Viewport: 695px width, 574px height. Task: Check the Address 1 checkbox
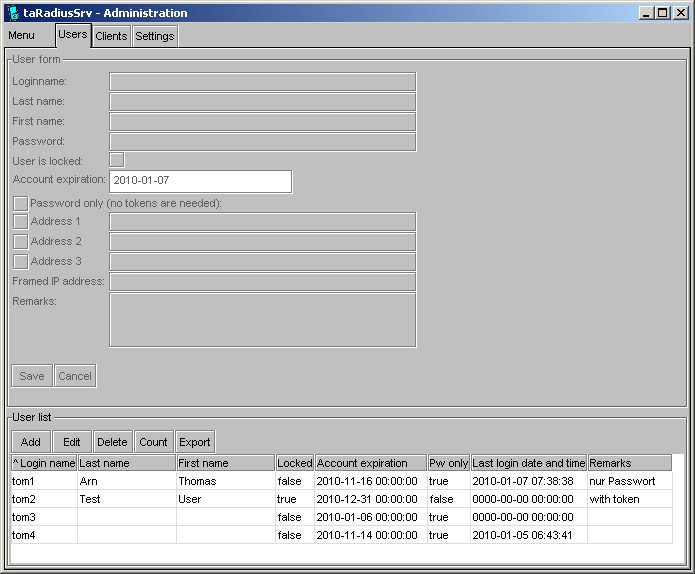[20, 221]
